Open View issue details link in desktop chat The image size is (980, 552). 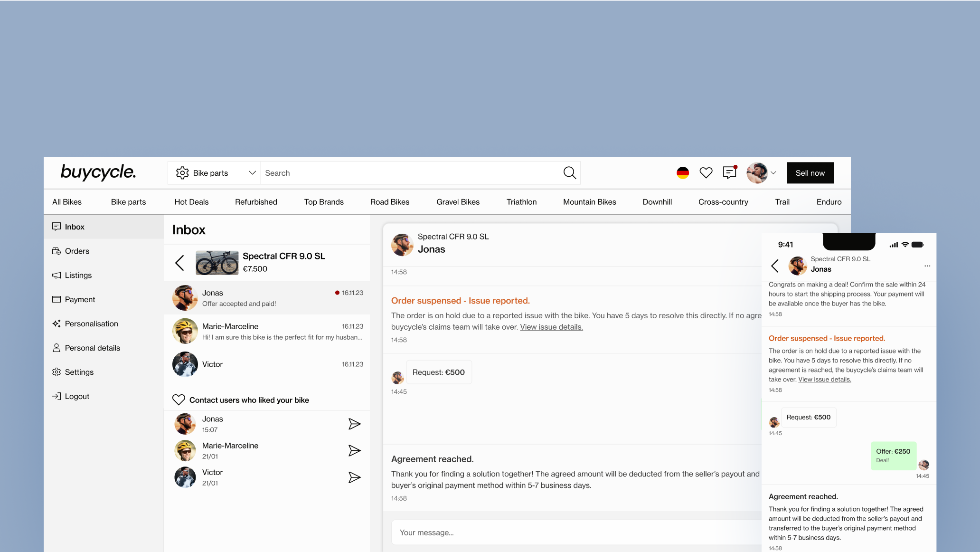click(551, 327)
